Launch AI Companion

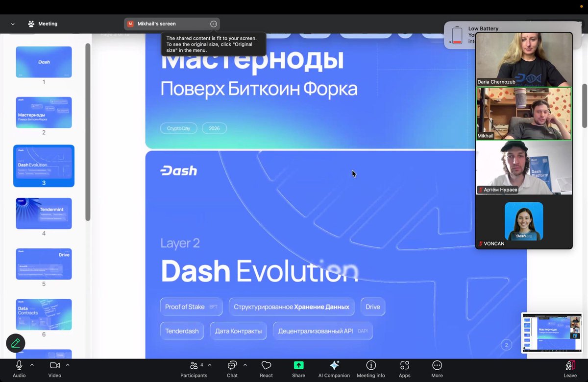(334, 369)
